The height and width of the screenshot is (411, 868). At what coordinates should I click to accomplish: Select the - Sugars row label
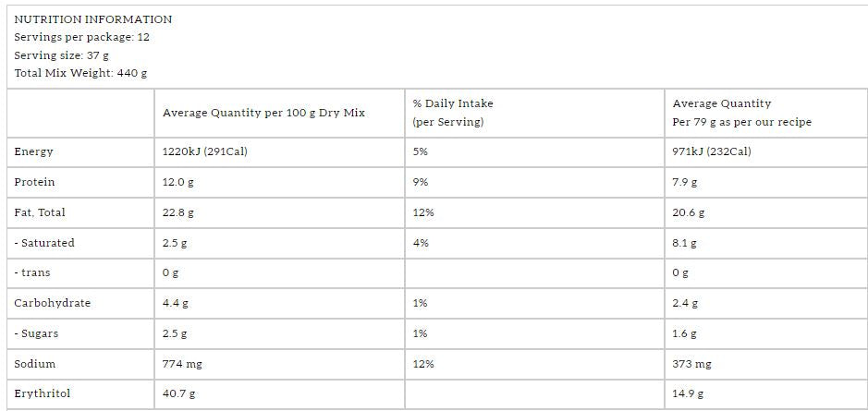[38, 333]
